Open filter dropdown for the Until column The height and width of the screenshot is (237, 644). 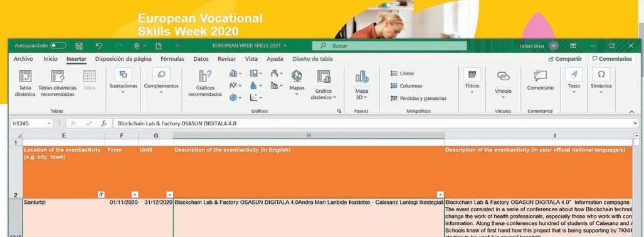tap(170, 195)
